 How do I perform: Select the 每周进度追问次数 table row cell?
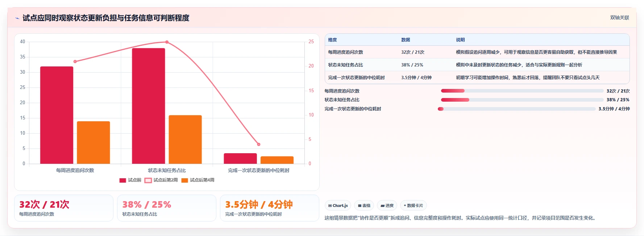[345, 52]
